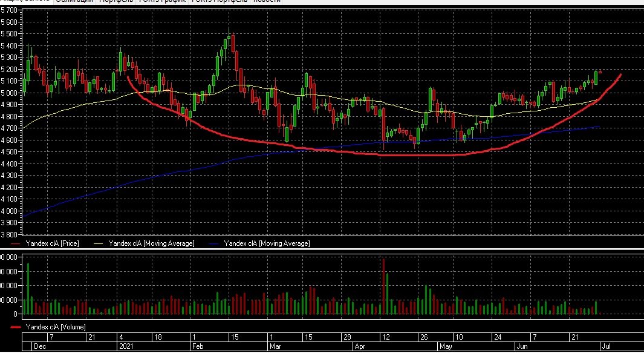Image resolution: width=644 pixels, height=353 pixels.
Task: Click the Apr month label on timeline
Action: pos(359,346)
